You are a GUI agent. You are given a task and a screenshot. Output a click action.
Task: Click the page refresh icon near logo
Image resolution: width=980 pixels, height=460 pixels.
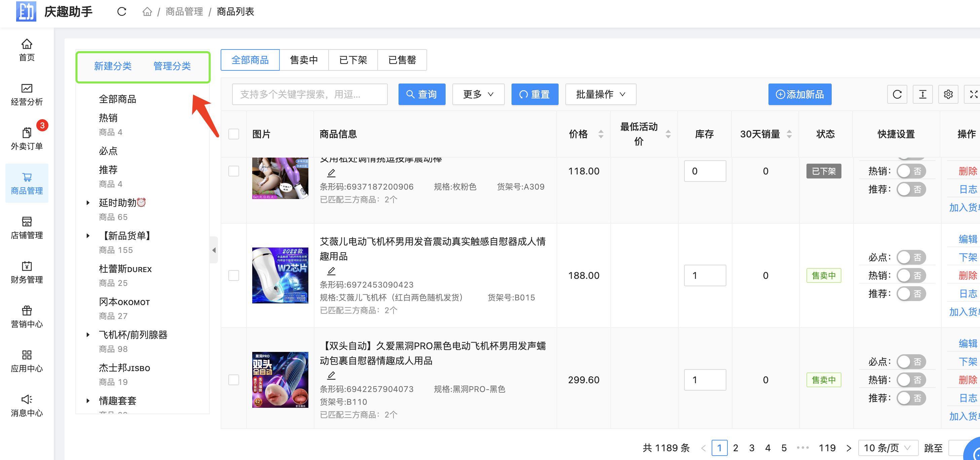pyautogui.click(x=121, y=12)
